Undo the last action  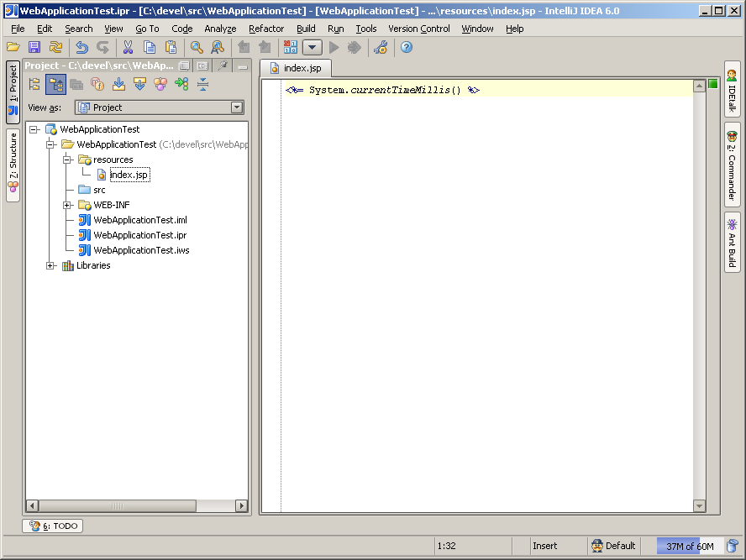coord(81,47)
